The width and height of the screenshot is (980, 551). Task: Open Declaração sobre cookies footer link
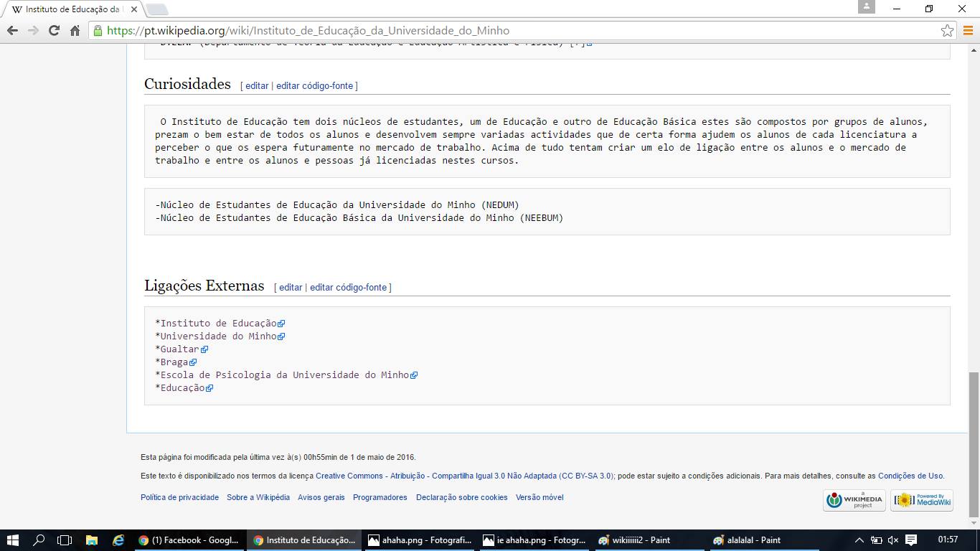coord(462,497)
